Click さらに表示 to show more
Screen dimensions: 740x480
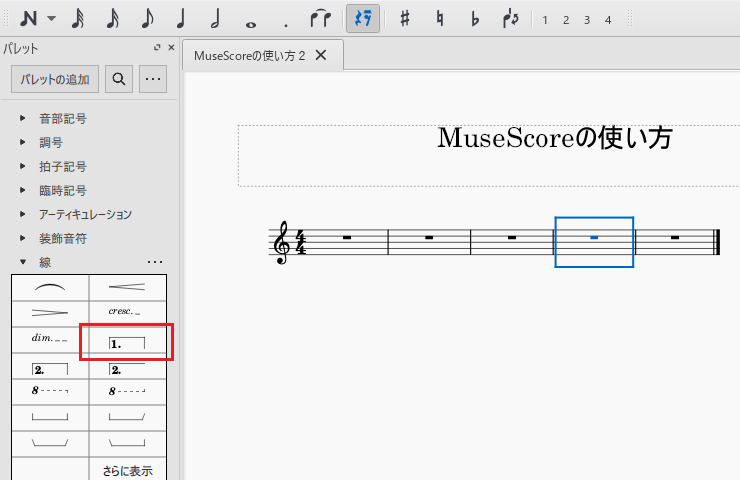click(127, 471)
